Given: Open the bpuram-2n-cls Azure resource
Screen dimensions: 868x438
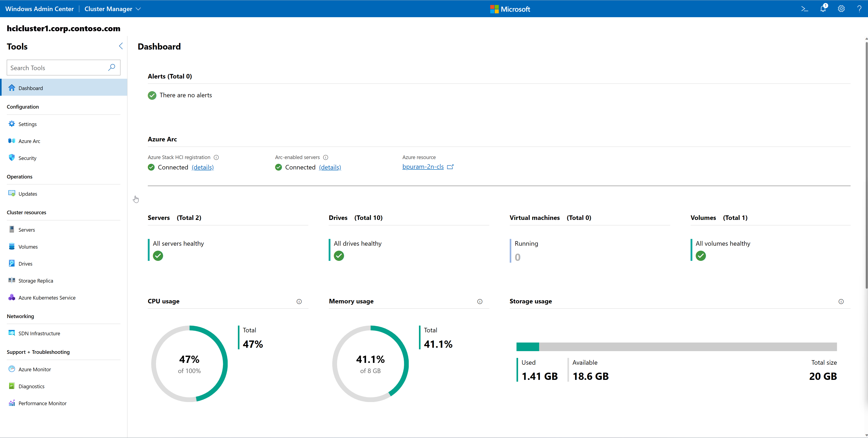Looking at the screenshot, I should pos(423,167).
